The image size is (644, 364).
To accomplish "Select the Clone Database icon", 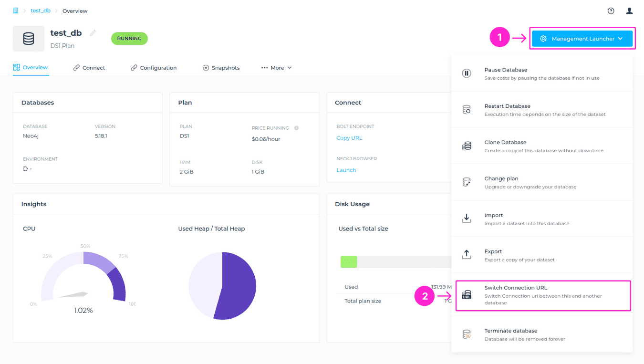I will (467, 146).
